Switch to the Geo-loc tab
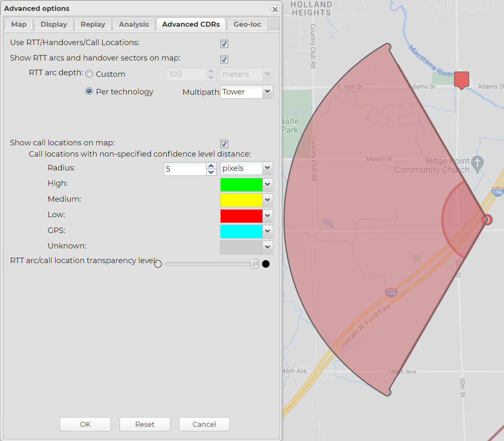The width and height of the screenshot is (504, 441). click(x=247, y=24)
